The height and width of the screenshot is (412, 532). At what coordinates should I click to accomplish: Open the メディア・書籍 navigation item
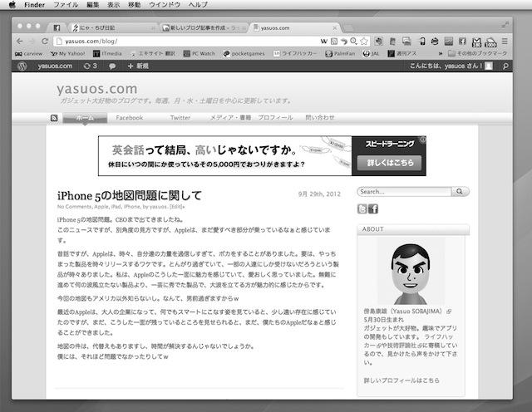pyautogui.click(x=230, y=118)
